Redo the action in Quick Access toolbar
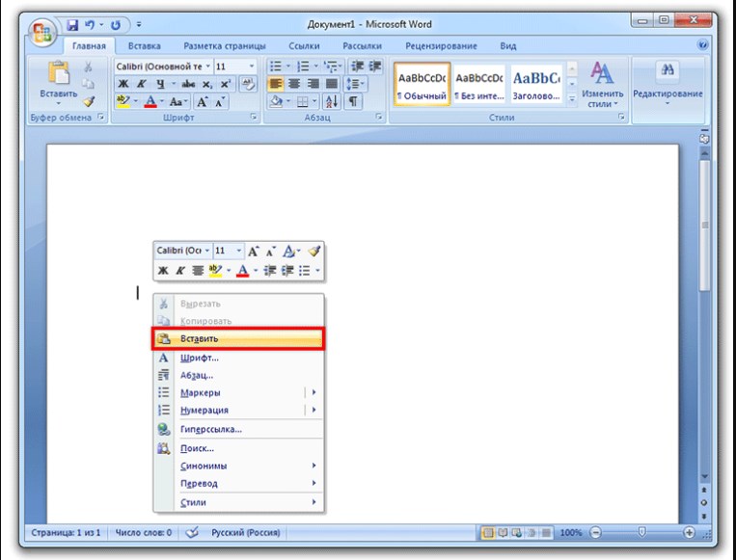 [x=116, y=24]
